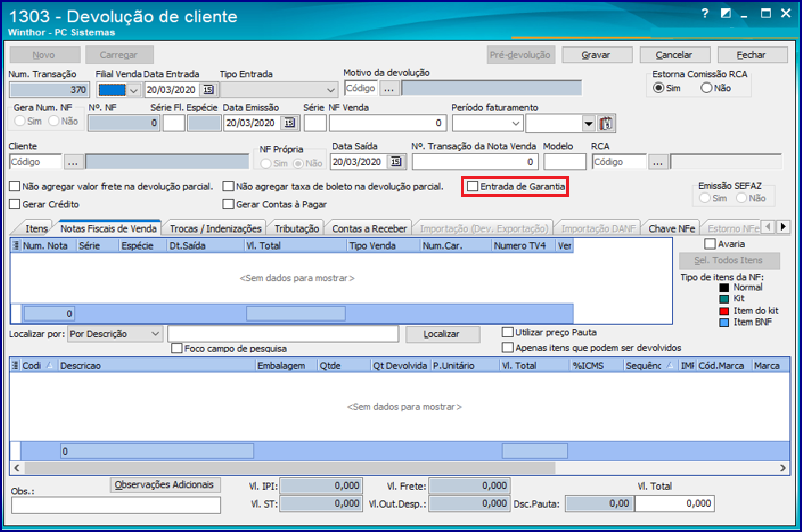The image size is (802, 532).
Task: Click the Novo button
Action: coord(44,55)
